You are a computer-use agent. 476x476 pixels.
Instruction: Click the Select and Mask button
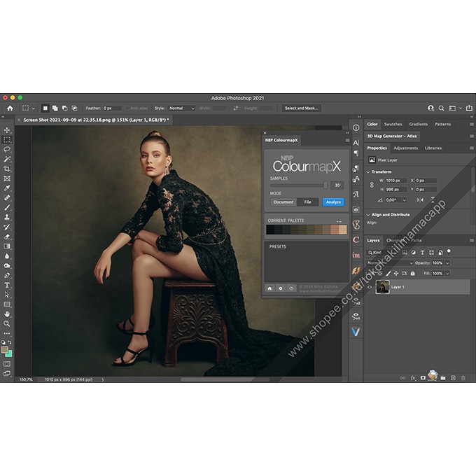click(x=302, y=108)
